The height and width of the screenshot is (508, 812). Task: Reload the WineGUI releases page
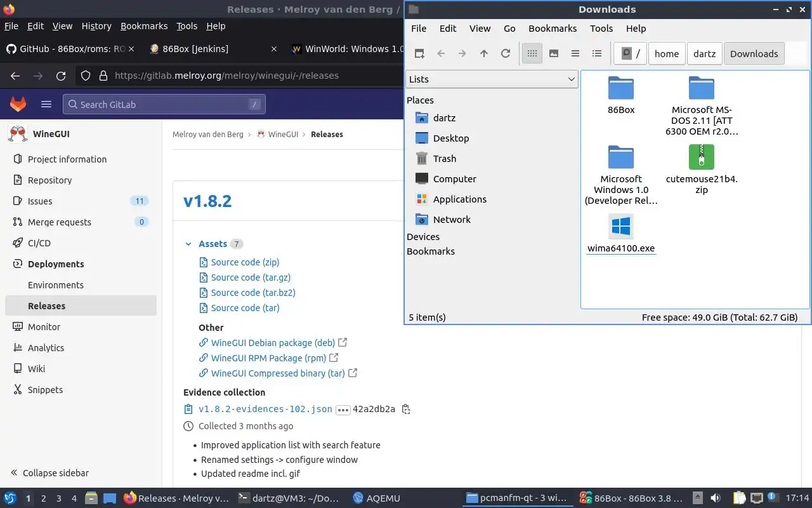click(x=61, y=76)
